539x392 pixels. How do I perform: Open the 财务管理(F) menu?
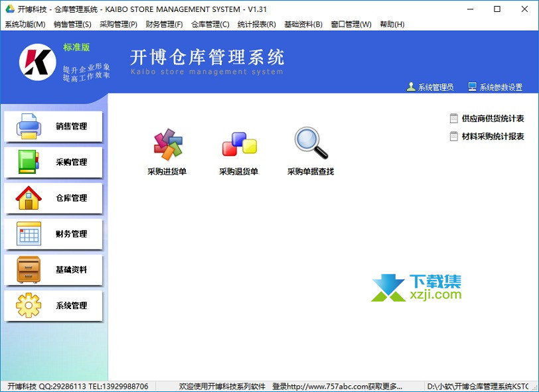coord(165,25)
